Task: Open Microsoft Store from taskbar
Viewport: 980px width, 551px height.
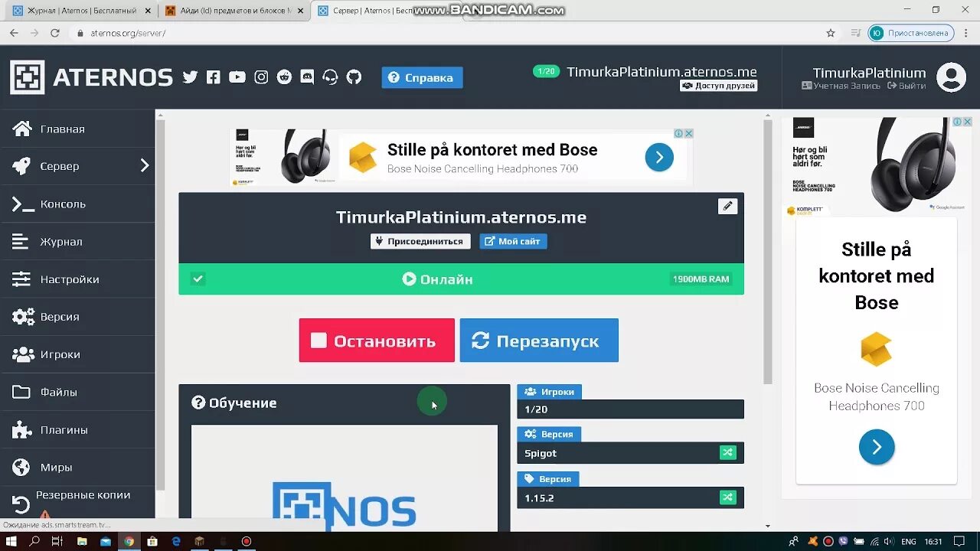Action: pyautogui.click(x=152, y=541)
